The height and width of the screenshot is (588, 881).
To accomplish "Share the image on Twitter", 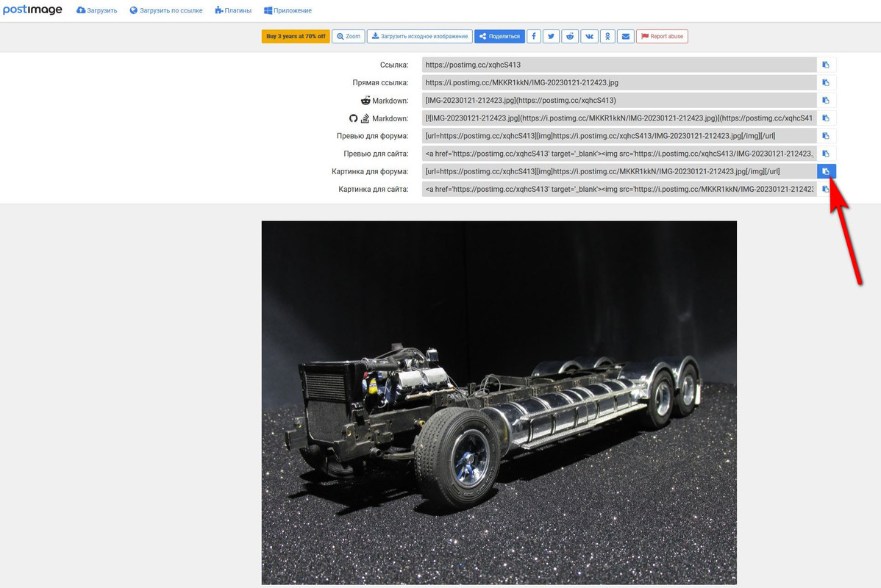I will (552, 37).
